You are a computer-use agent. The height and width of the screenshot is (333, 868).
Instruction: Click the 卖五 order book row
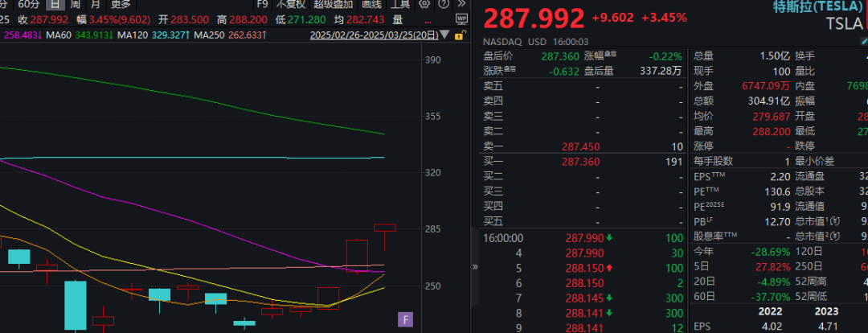click(583, 86)
